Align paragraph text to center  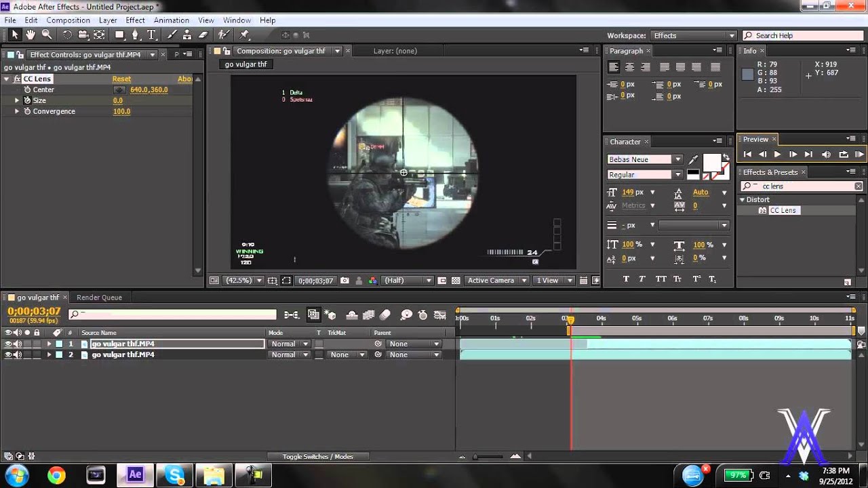click(x=629, y=67)
